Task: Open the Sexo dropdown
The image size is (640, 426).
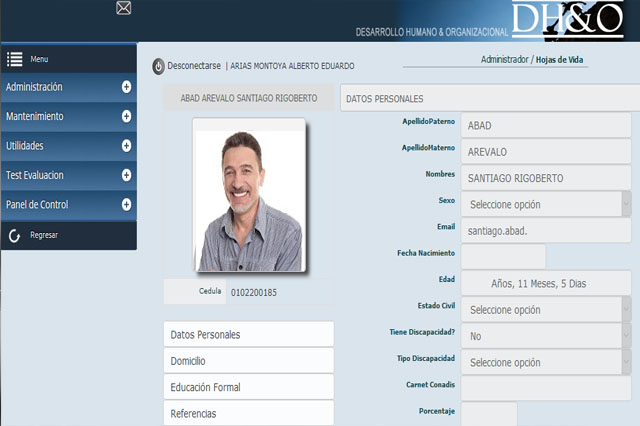Action: pyautogui.click(x=545, y=204)
